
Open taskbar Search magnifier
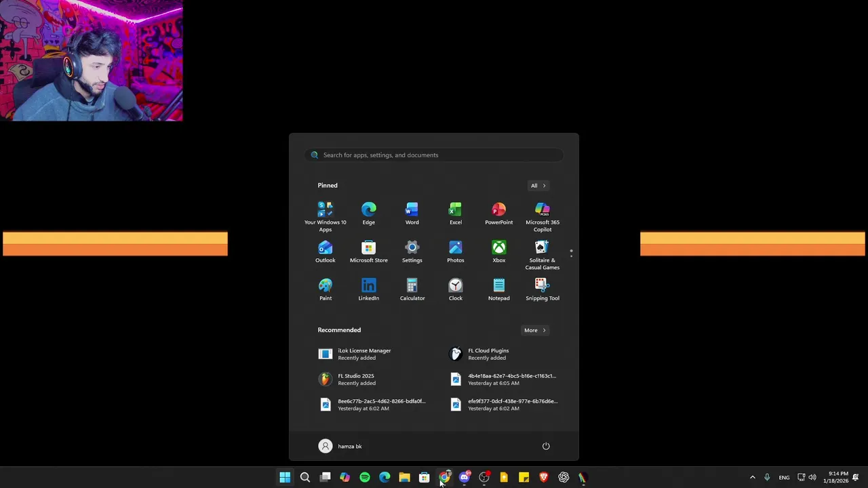pyautogui.click(x=305, y=477)
